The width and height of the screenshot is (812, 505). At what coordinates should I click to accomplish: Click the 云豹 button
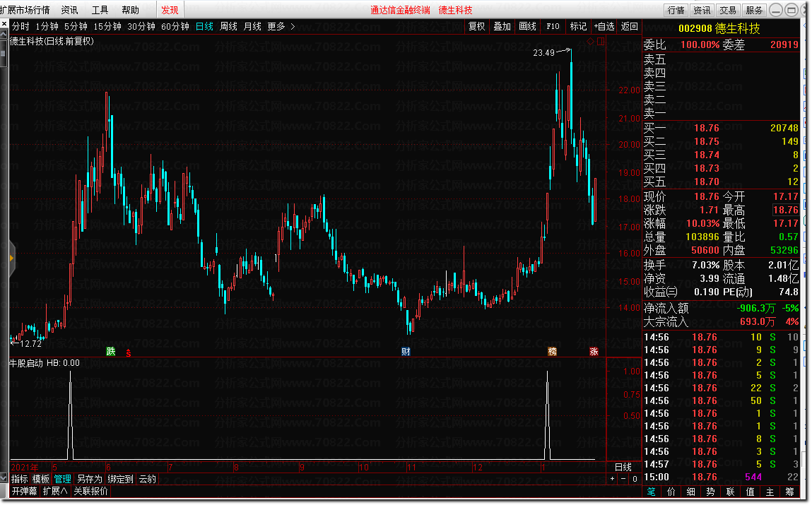[148, 479]
